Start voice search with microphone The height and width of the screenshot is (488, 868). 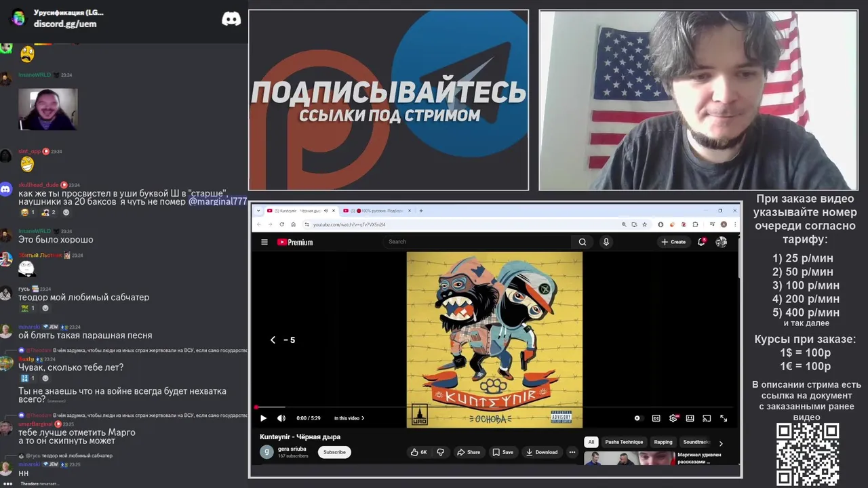[606, 241]
